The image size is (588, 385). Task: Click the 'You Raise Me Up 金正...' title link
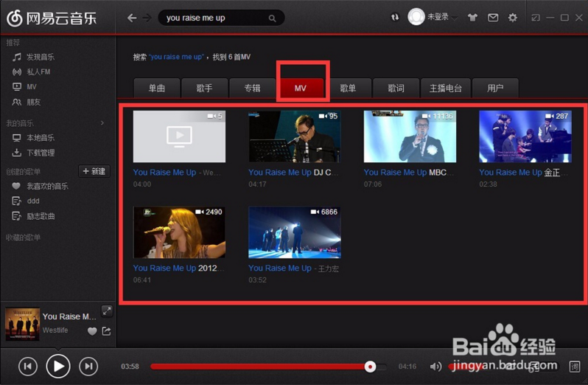523,173
